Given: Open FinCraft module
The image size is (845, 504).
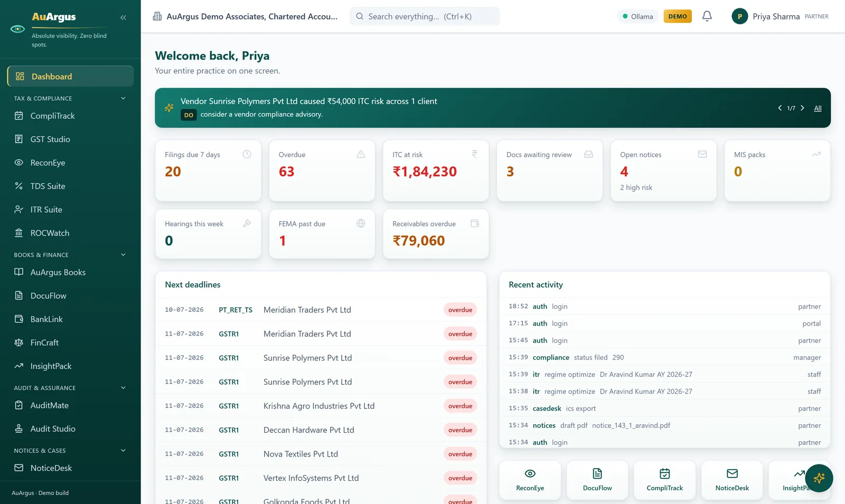Looking at the screenshot, I should coord(70,343).
